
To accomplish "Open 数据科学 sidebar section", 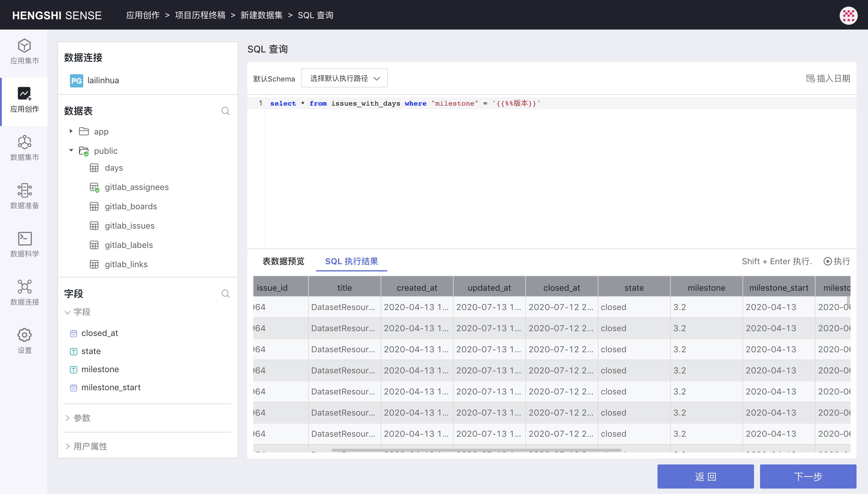I will (24, 244).
